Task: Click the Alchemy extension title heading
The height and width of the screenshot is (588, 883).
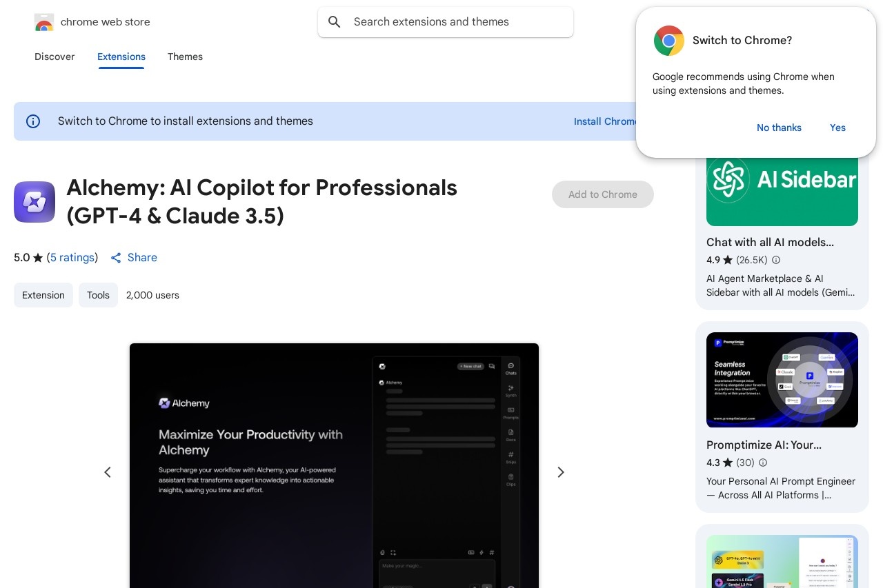Action: click(262, 202)
